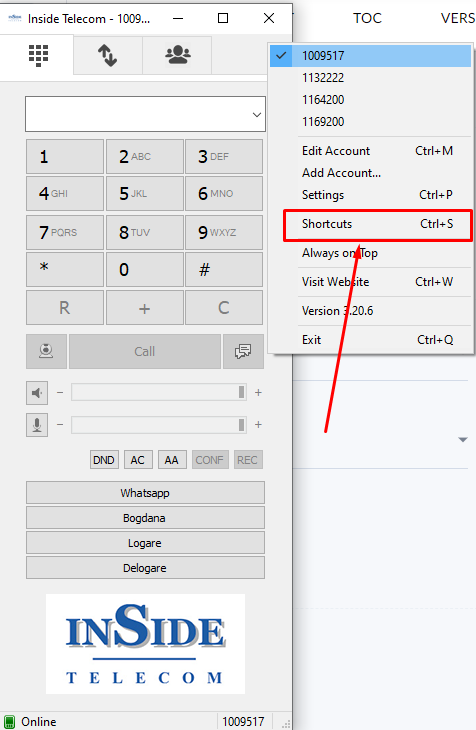Adjust the speaker volume slider
Image resolution: width=476 pixels, height=730 pixels.
click(159, 392)
